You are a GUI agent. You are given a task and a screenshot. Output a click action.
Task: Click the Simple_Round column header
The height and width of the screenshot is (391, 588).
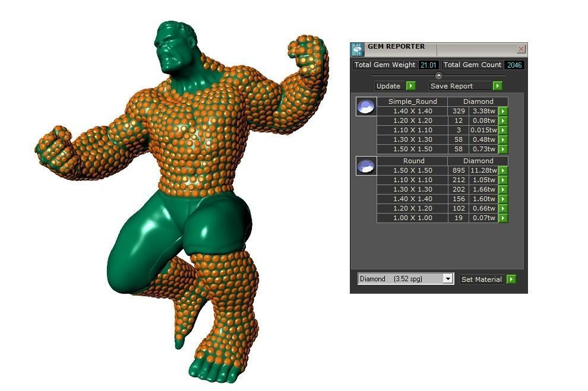(413, 101)
